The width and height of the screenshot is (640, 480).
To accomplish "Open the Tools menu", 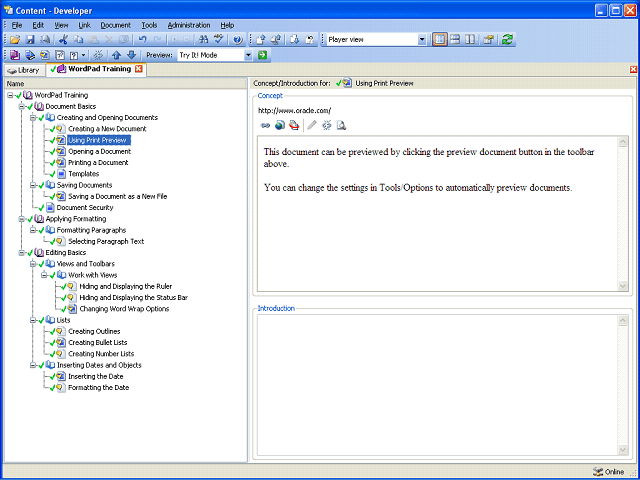I will (x=149, y=25).
